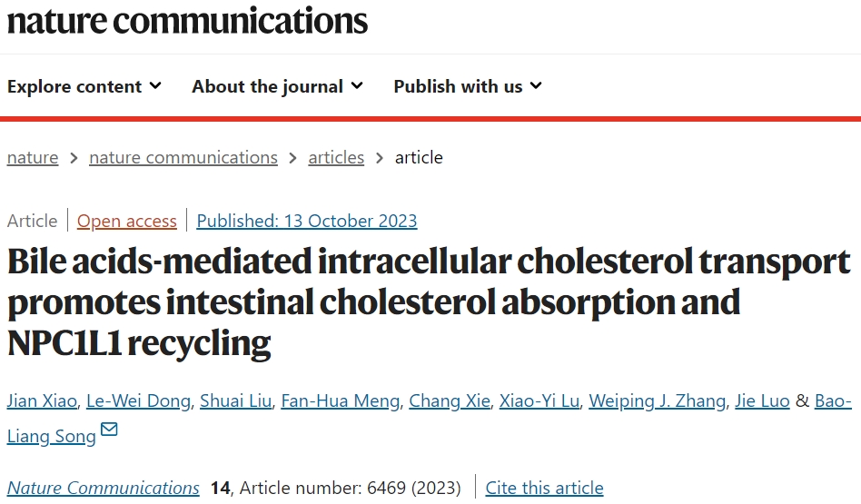Click the Cite this article link
Screen dimensions: 861x504
(544, 488)
